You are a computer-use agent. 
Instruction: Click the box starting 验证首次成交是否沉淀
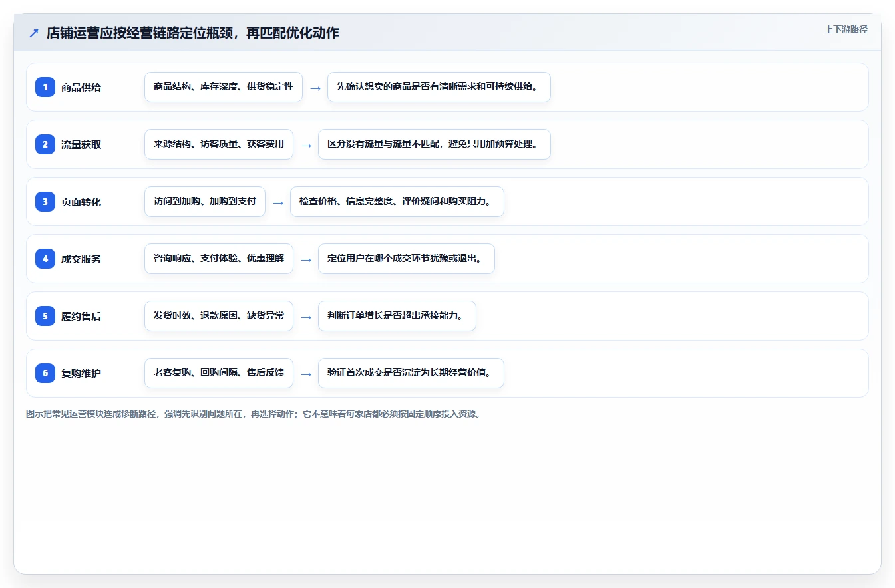pyautogui.click(x=411, y=373)
